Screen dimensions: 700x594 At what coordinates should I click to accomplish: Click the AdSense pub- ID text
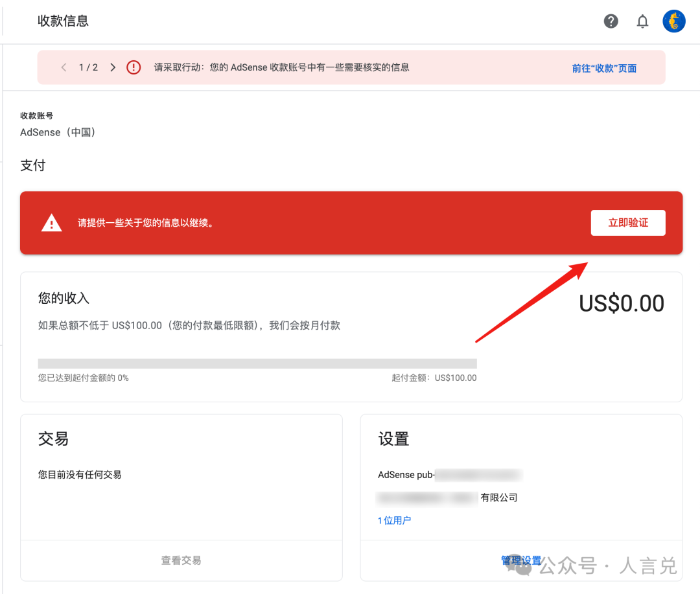[450, 475]
